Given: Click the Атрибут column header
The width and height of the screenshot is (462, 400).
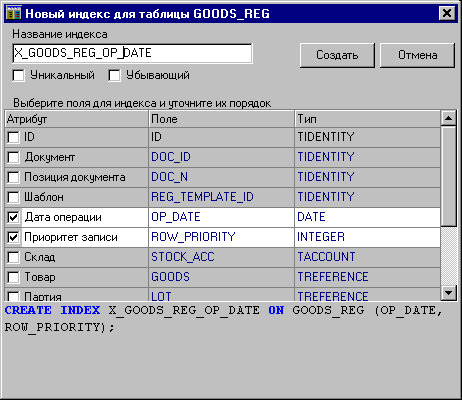Looking at the screenshot, I should (76, 119).
